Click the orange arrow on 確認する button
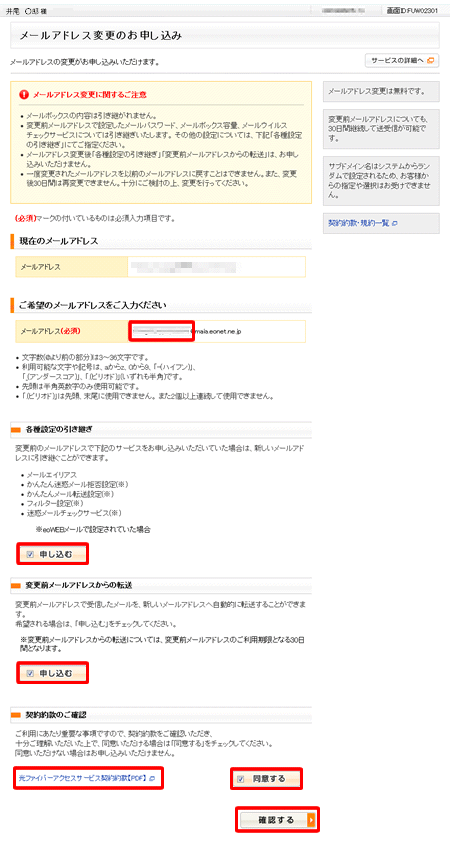Viewport: 450px width, 843px height. point(311,820)
